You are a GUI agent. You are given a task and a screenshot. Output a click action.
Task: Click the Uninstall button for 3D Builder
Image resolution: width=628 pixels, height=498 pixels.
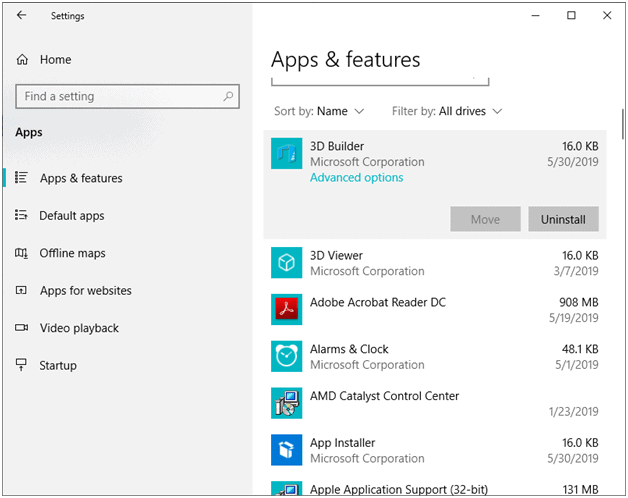coord(563,219)
